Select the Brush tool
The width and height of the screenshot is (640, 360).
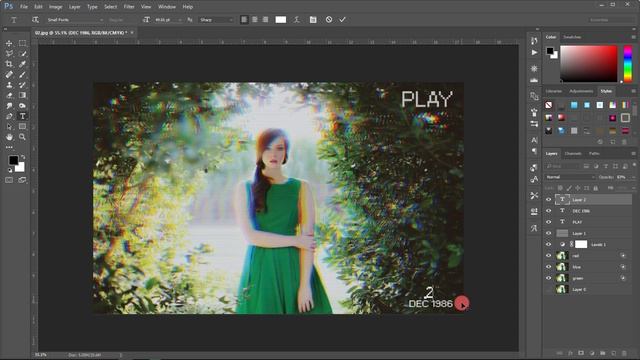coord(22,75)
